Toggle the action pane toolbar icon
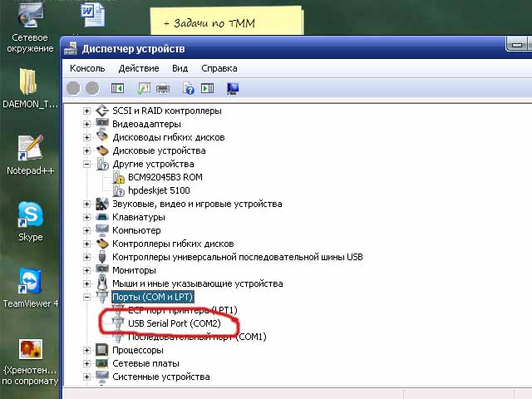Screen dimensions: 532x399 (207, 89)
